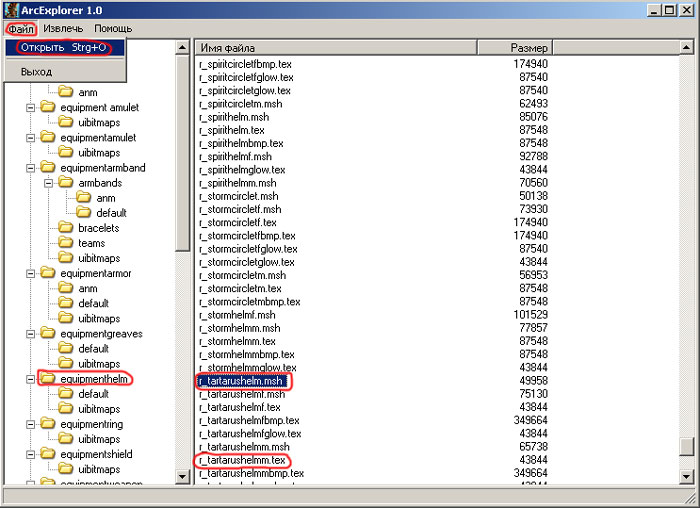Select file r_tartarushelm.msh

pos(243,381)
